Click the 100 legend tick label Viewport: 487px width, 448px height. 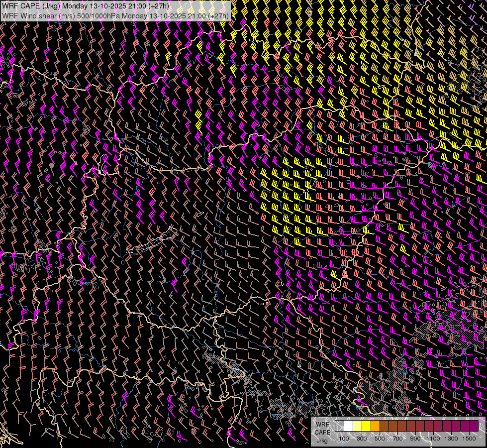(x=344, y=439)
